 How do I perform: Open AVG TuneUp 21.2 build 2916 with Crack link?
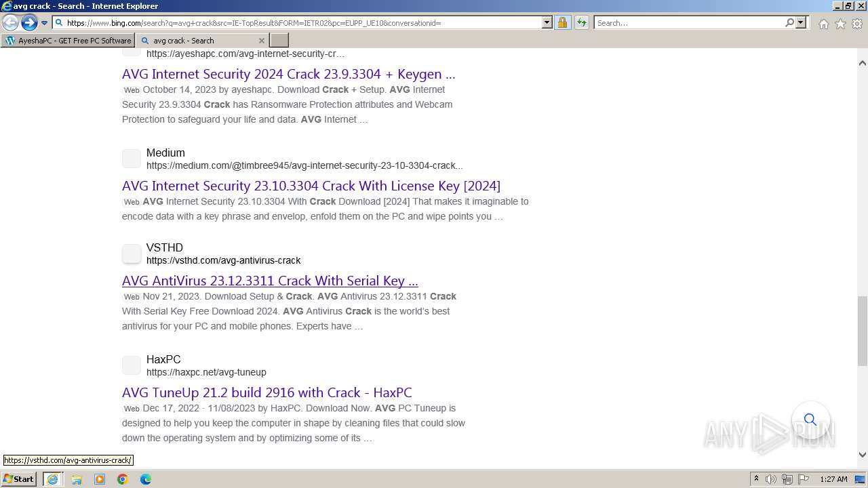pos(267,392)
